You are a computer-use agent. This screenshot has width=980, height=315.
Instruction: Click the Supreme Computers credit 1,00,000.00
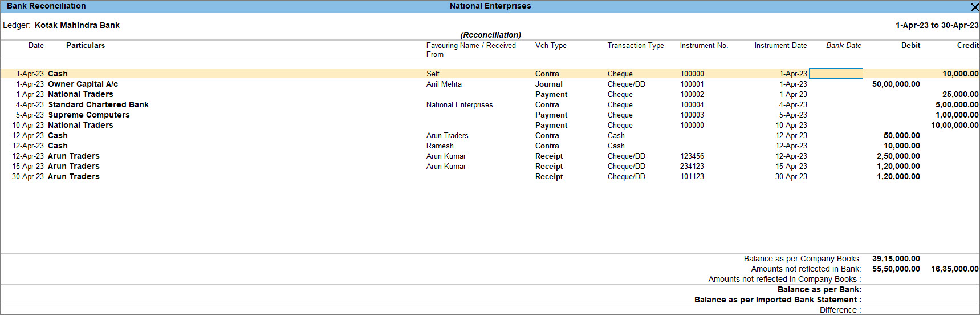(x=957, y=115)
